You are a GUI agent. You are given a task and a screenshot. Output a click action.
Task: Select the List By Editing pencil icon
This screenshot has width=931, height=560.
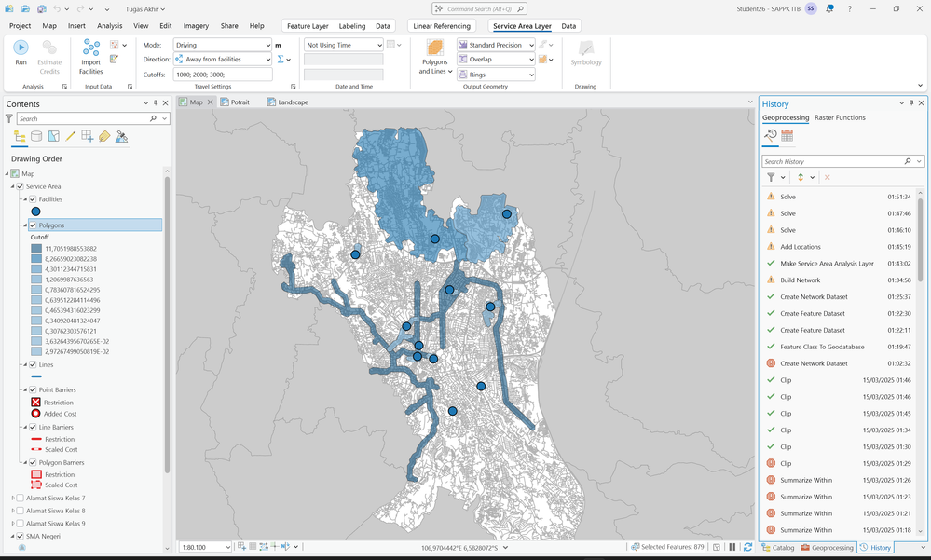[71, 137]
